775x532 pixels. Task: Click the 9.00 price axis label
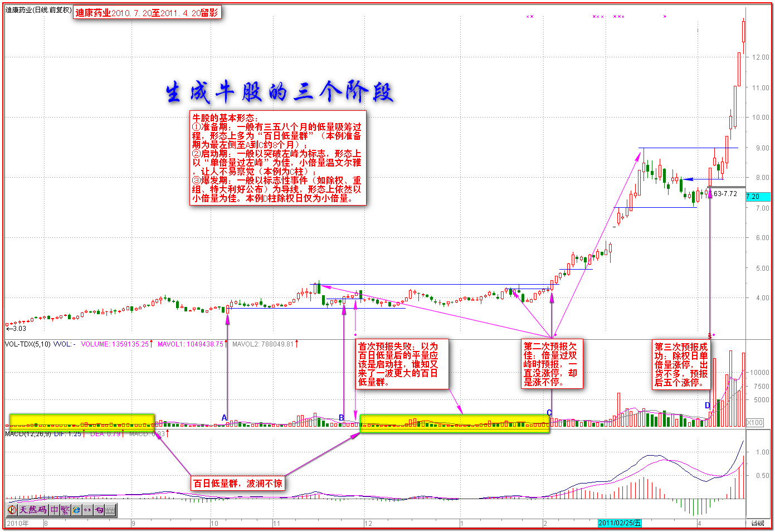[x=762, y=148]
